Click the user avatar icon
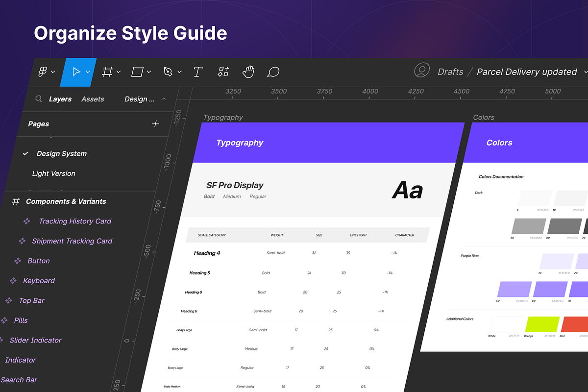588x392 pixels. 421,71
